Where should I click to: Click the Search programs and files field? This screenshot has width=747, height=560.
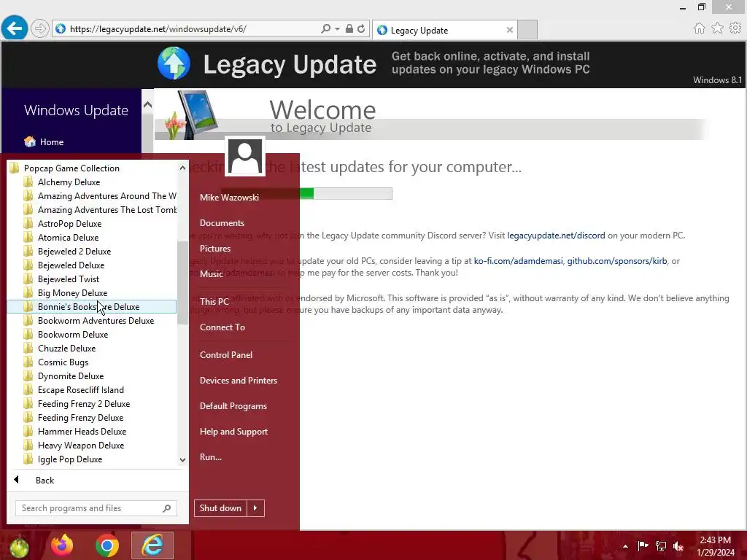click(96, 508)
